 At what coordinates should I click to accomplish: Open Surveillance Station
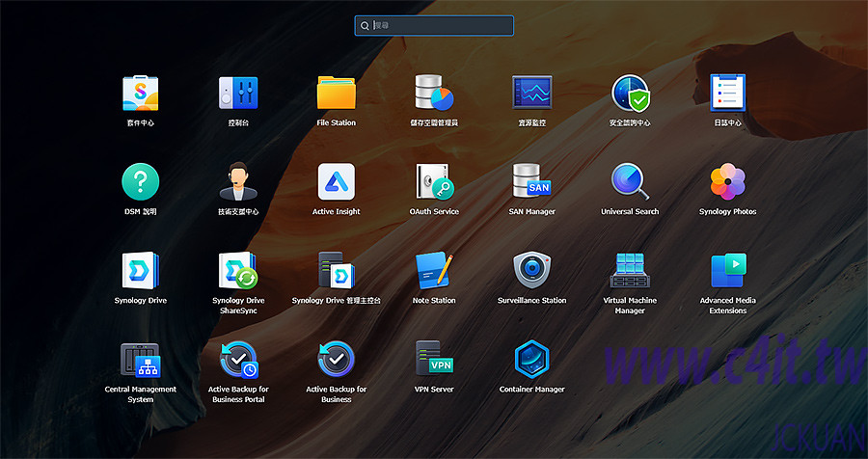(x=532, y=271)
